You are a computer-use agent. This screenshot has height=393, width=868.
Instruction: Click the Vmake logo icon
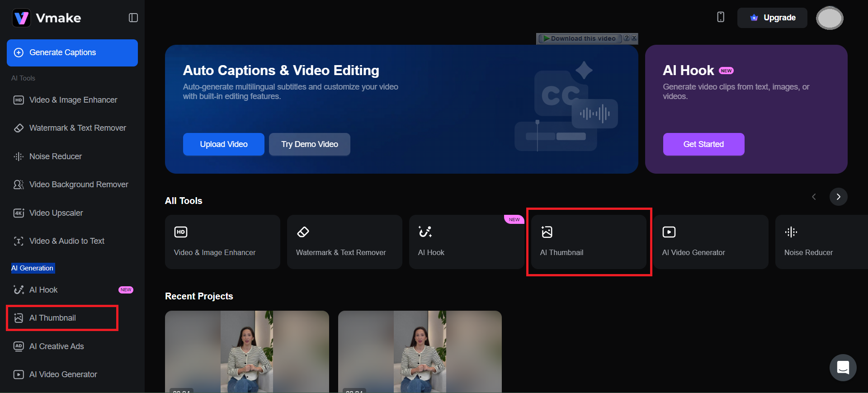pyautogui.click(x=21, y=18)
